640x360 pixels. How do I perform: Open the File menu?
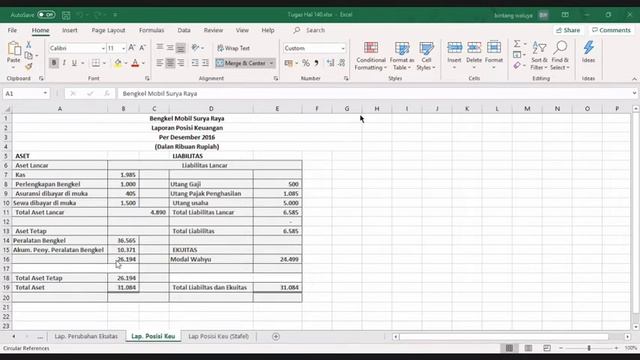pos(12,30)
